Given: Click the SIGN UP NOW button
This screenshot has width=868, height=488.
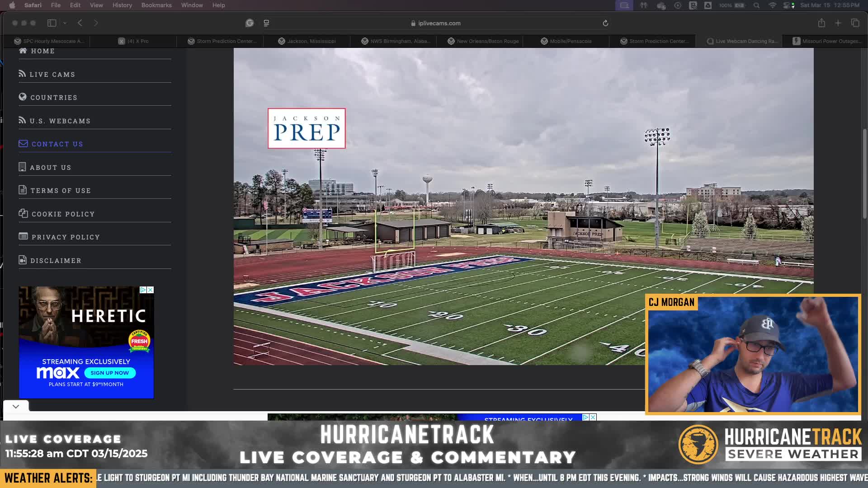Looking at the screenshot, I should click(110, 373).
